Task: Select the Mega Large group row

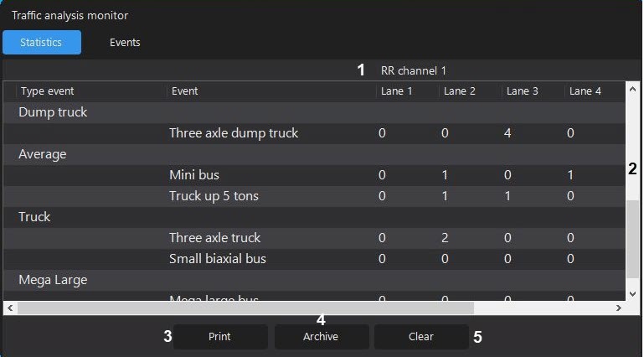Action: 53,280
